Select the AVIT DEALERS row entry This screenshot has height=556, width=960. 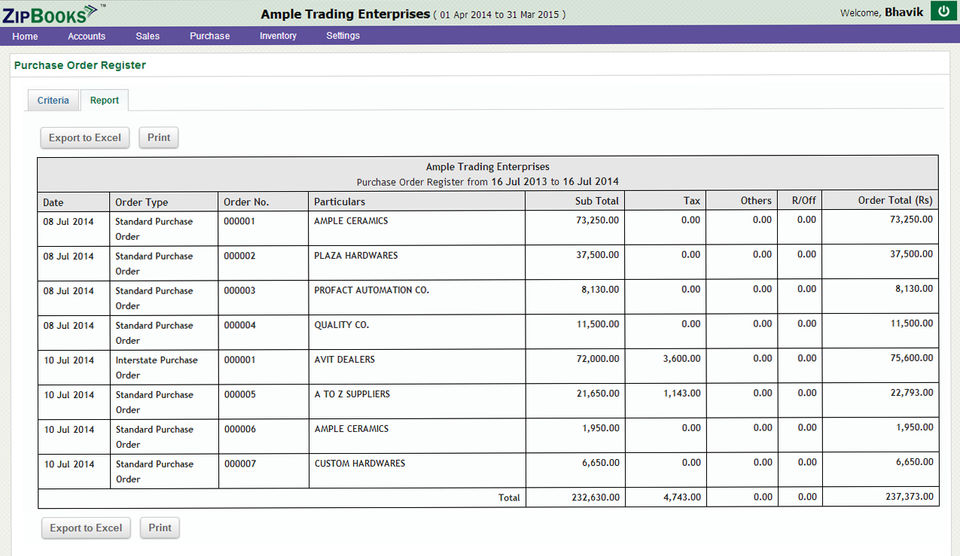pyautogui.click(x=345, y=359)
